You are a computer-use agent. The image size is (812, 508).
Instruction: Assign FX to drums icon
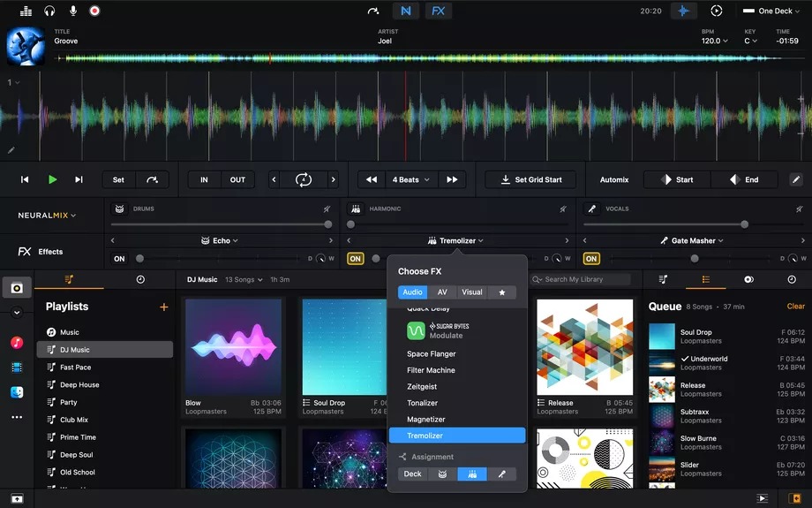[442, 474]
